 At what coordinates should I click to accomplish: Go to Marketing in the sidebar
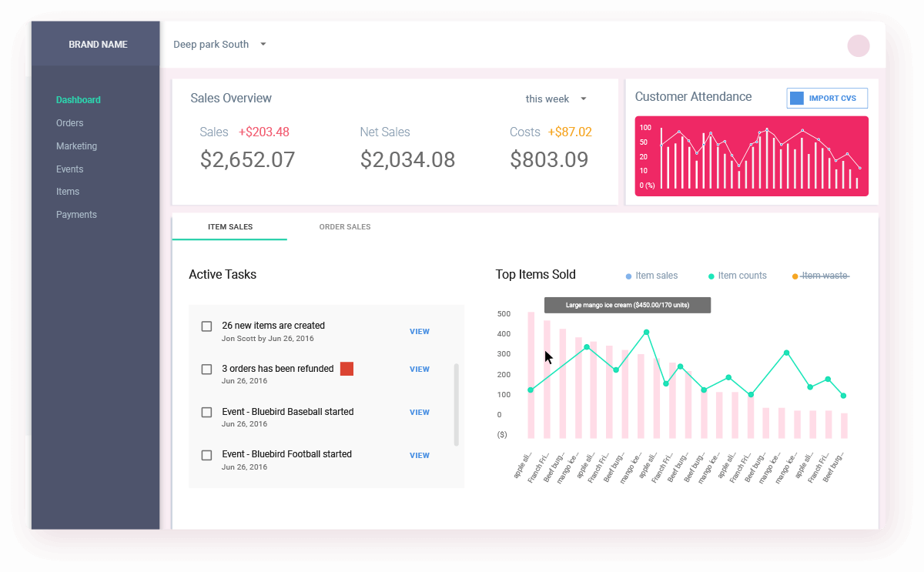tap(76, 146)
